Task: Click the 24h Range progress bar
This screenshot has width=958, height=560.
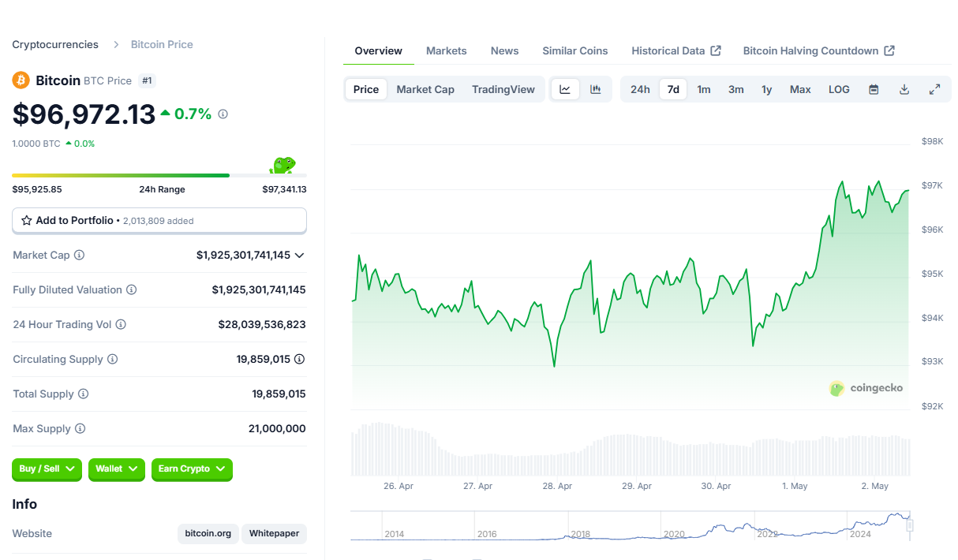Action: click(x=159, y=175)
